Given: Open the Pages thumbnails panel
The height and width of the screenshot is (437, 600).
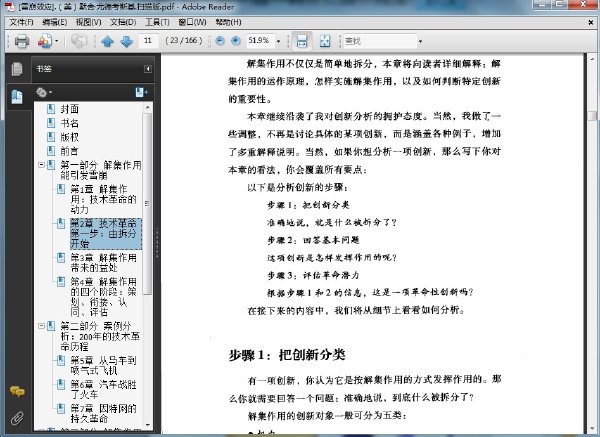Looking at the screenshot, I should point(17,69).
